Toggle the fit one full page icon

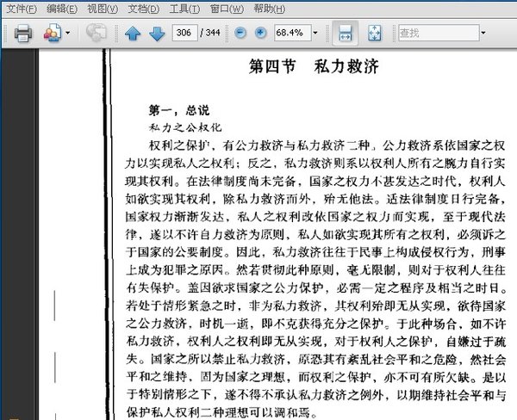tap(375, 33)
